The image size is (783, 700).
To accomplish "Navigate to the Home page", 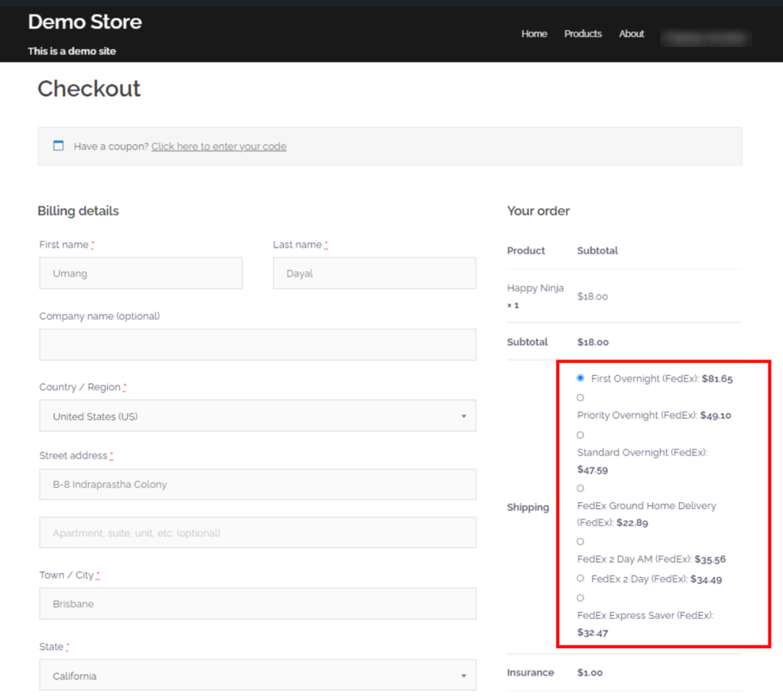I will pyautogui.click(x=534, y=34).
